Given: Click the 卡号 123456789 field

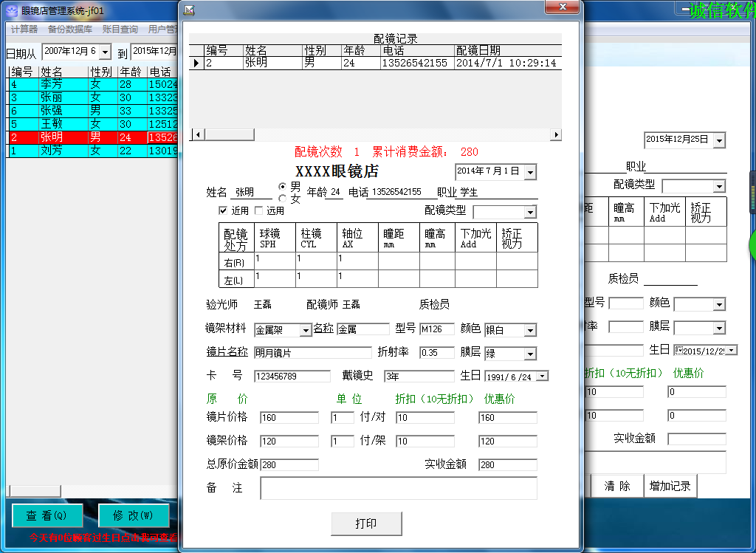Looking at the screenshot, I should tap(292, 376).
